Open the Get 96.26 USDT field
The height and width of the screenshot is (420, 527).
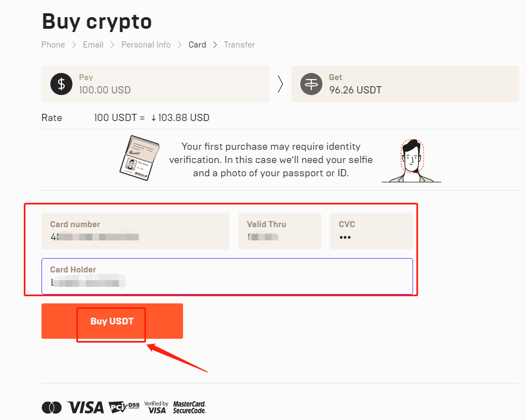(x=405, y=84)
